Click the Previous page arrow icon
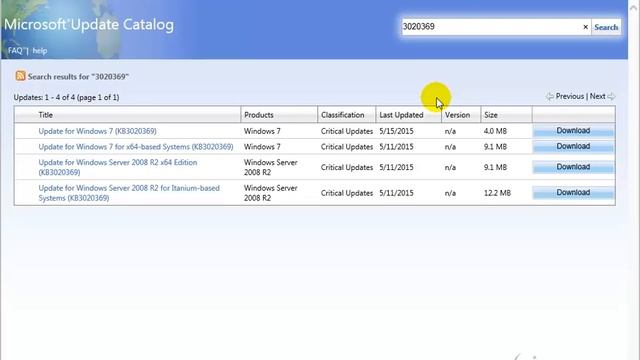 (550, 97)
